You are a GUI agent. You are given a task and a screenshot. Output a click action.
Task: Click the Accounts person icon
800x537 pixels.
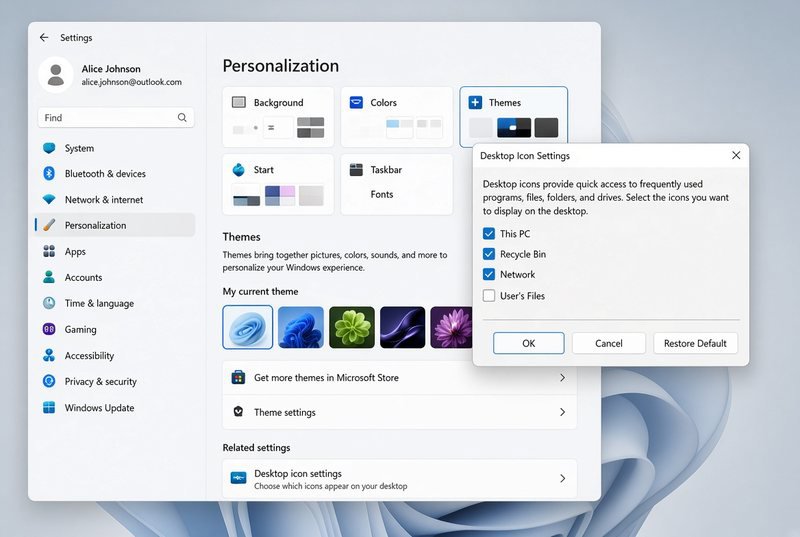[49, 277]
